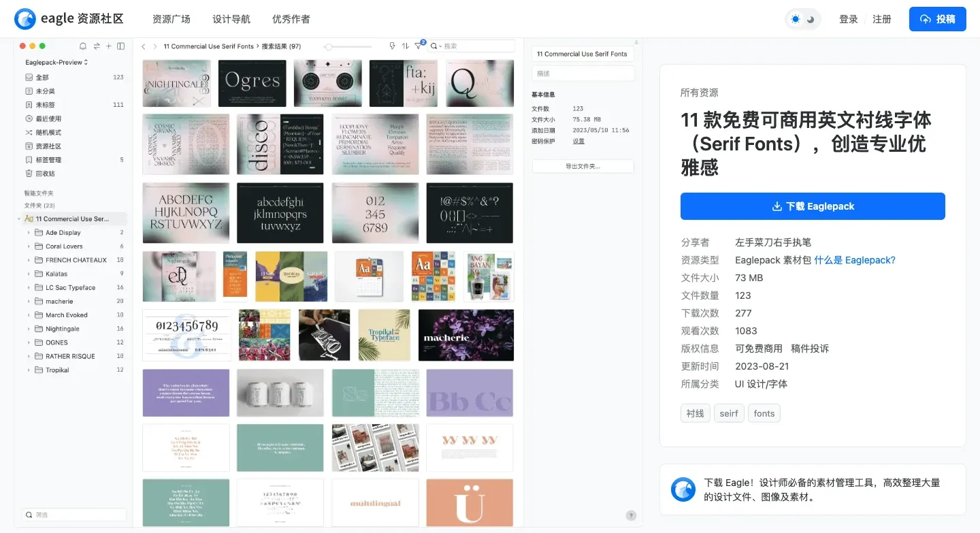980x533 pixels.
Task: Click the Ag font folder icon
Action: 29,219
